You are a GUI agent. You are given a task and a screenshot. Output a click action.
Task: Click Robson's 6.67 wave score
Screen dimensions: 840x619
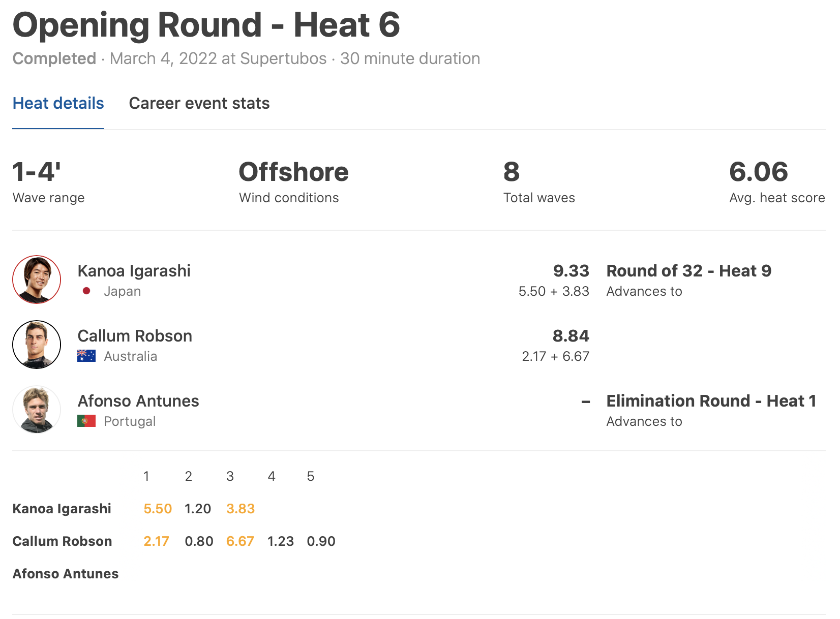[x=240, y=541]
